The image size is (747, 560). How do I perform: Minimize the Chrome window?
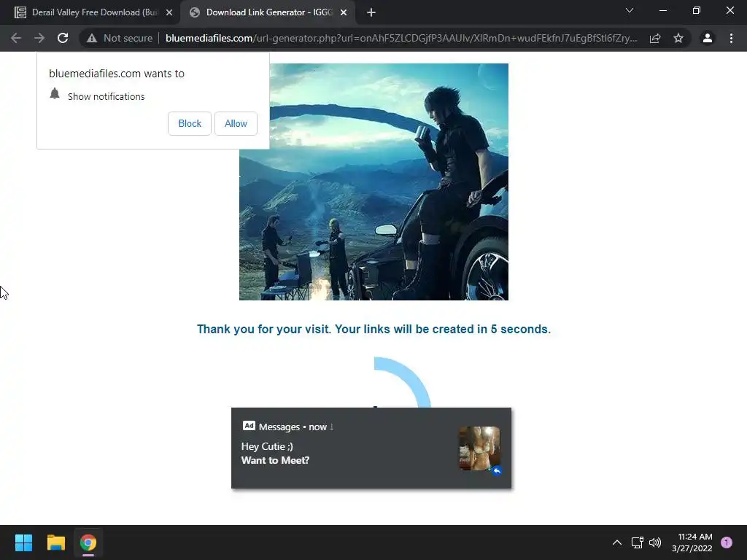click(x=662, y=10)
